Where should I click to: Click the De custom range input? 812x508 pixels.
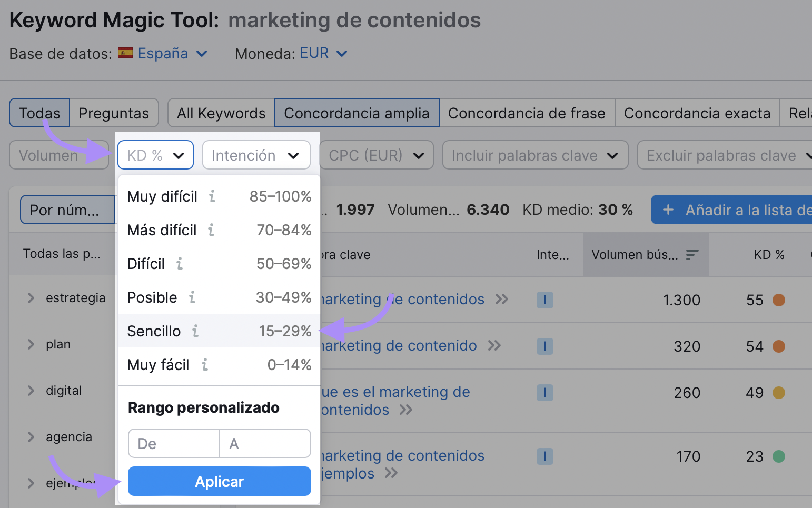(x=174, y=444)
